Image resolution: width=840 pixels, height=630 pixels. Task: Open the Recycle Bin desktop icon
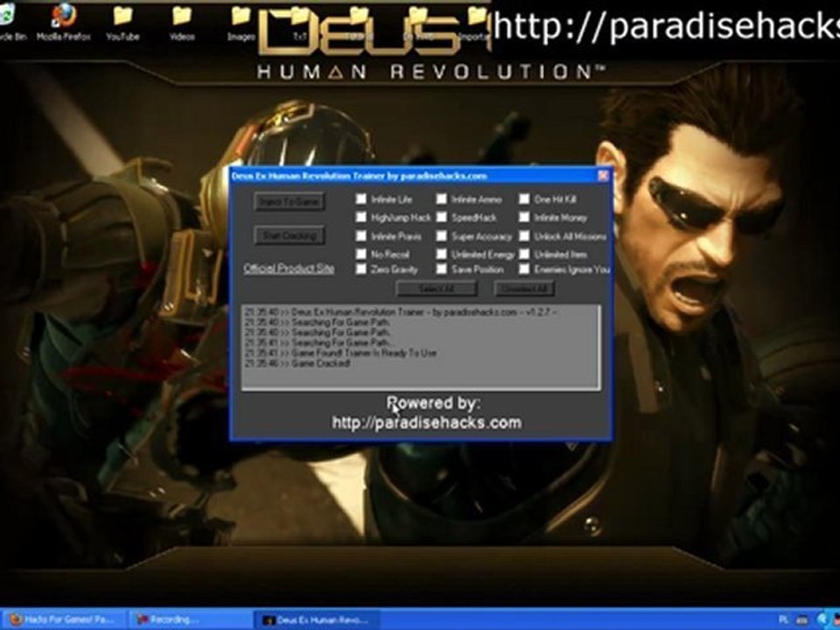pyautogui.click(x=10, y=21)
